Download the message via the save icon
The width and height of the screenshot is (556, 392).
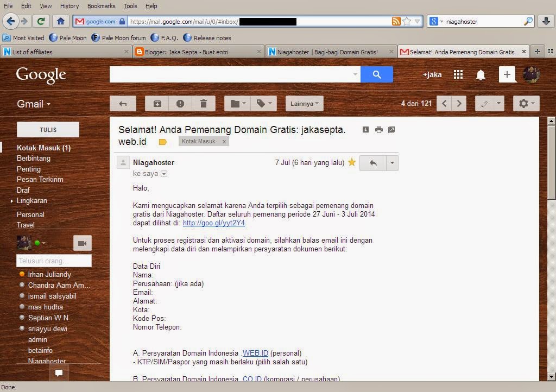pyautogui.click(x=365, y=130)
